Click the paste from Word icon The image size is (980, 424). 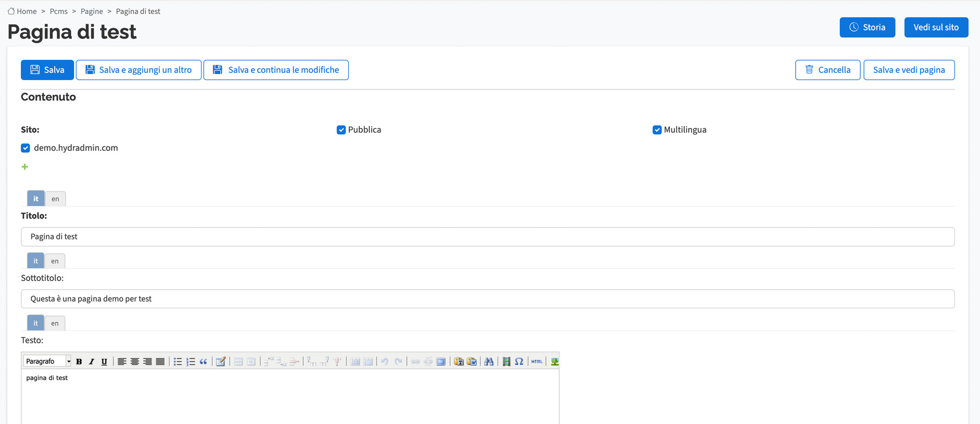(x=472, y=362)
